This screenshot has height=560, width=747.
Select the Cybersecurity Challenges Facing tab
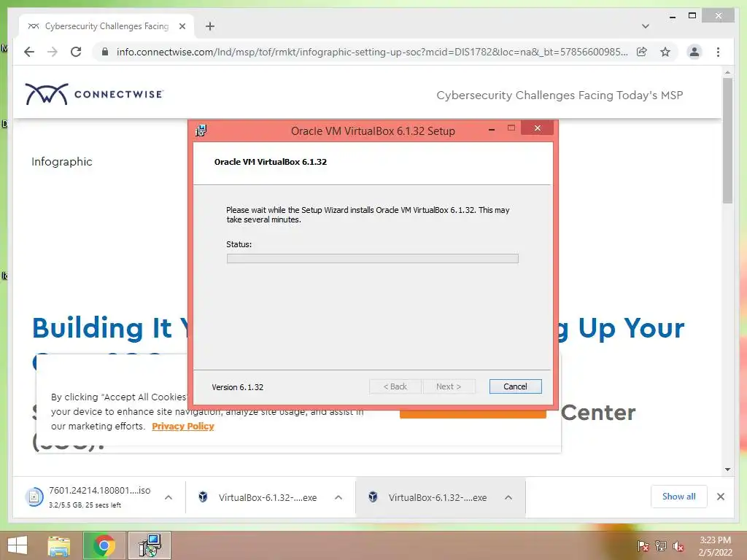coord(107,26)
